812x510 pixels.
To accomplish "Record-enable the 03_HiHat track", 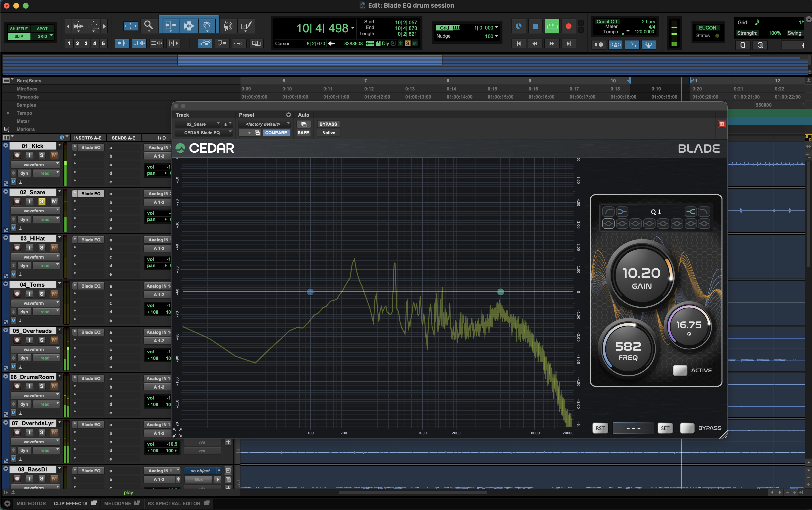I will [x=17, y=248].
